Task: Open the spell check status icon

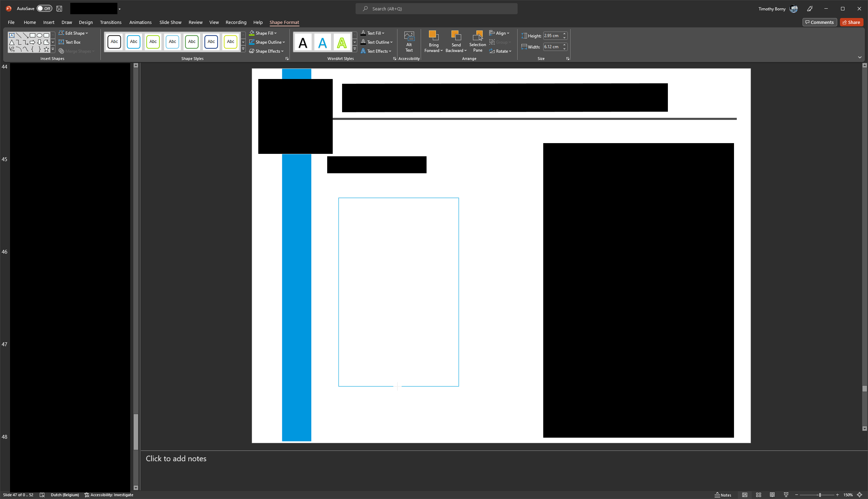Action: (x=42, y=495)
